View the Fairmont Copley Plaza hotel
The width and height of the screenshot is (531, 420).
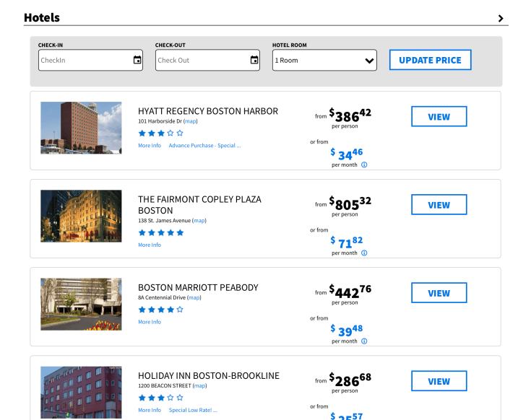(x=439, y=205)
